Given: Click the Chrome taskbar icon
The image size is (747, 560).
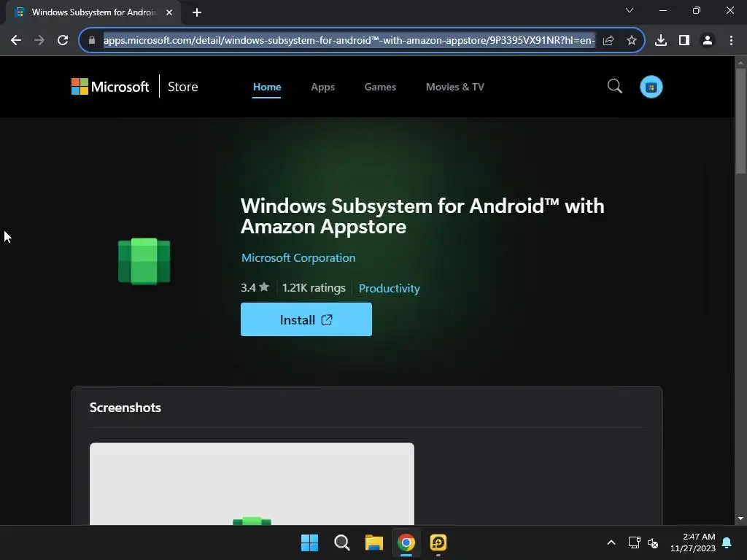Looking at the screenshot, I should (x=406, y=542).
